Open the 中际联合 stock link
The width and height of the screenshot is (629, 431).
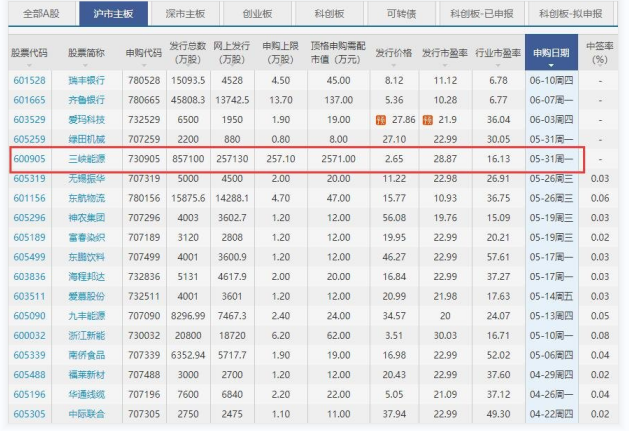tap(87, 414)
